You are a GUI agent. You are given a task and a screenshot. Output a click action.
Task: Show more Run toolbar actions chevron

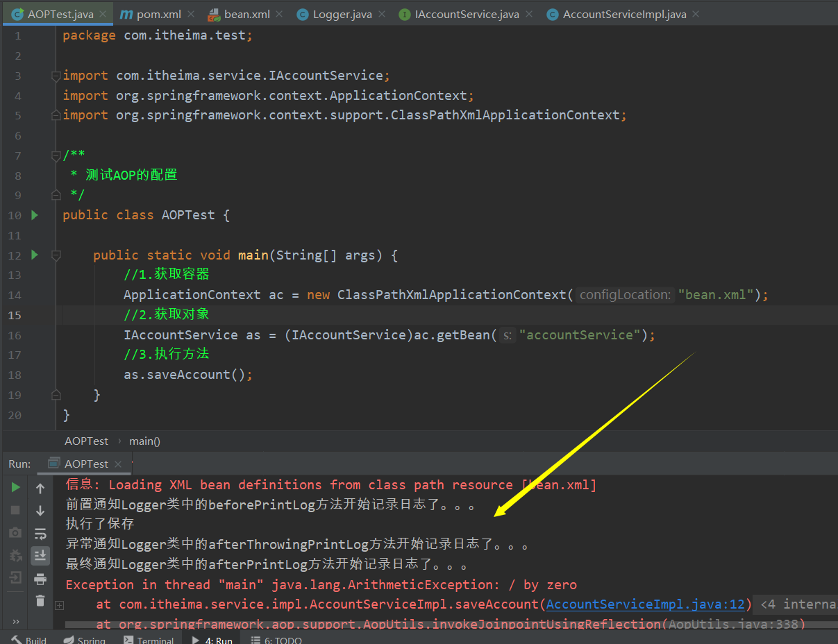coord(15,621)
